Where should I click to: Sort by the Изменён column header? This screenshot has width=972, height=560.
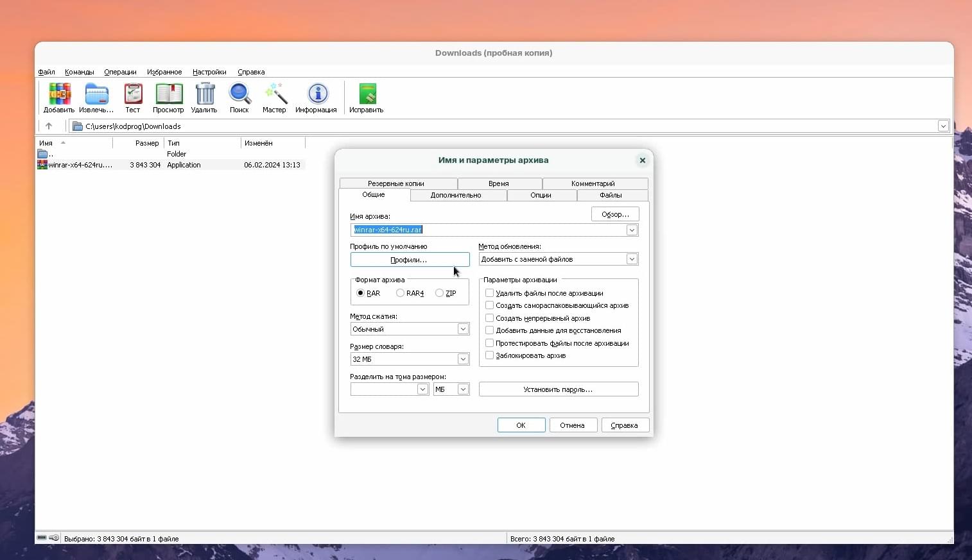(273, 143)
